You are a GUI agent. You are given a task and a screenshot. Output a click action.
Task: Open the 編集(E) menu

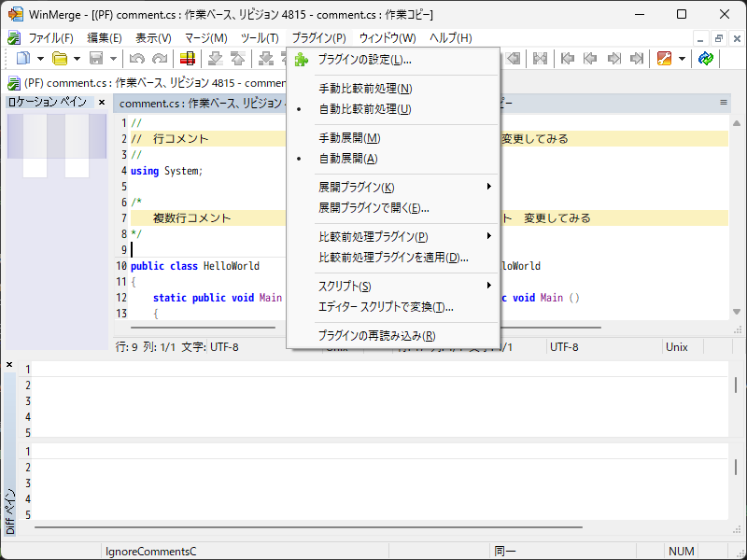[x=105, y=37]
